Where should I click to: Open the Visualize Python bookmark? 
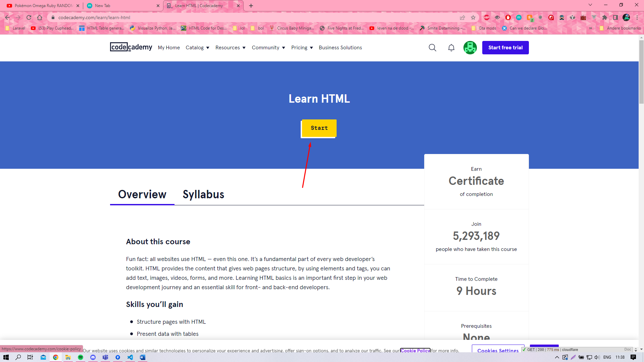pyautogui.click(x=153, y=28)
